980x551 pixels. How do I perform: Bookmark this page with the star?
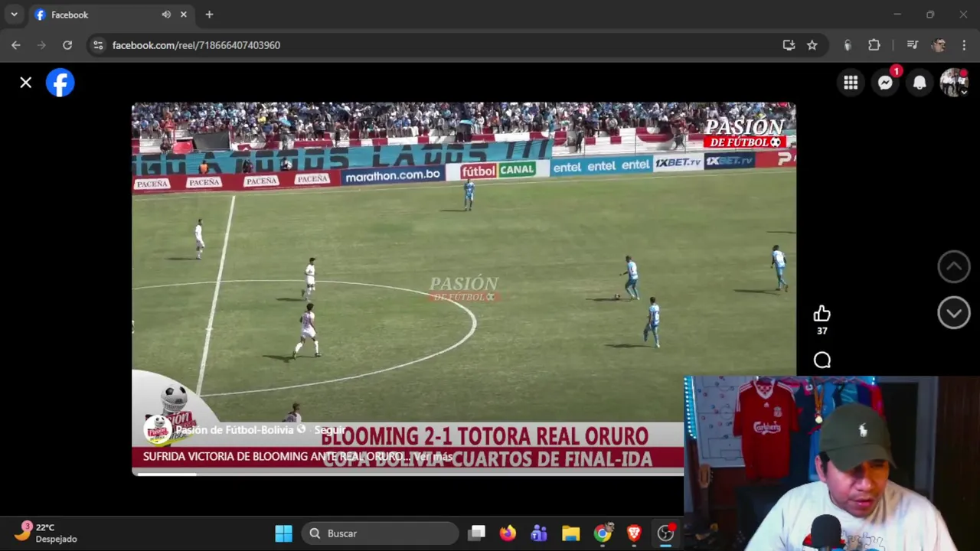click(812, 45)
